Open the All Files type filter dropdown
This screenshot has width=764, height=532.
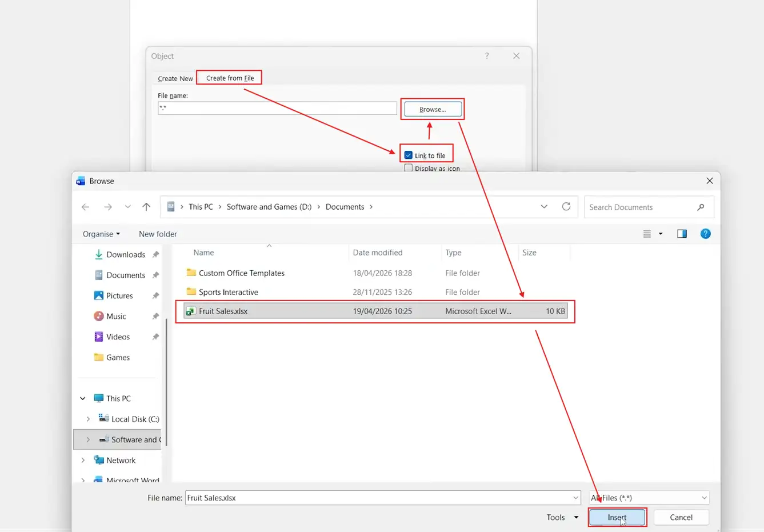[x=650, y=498]
